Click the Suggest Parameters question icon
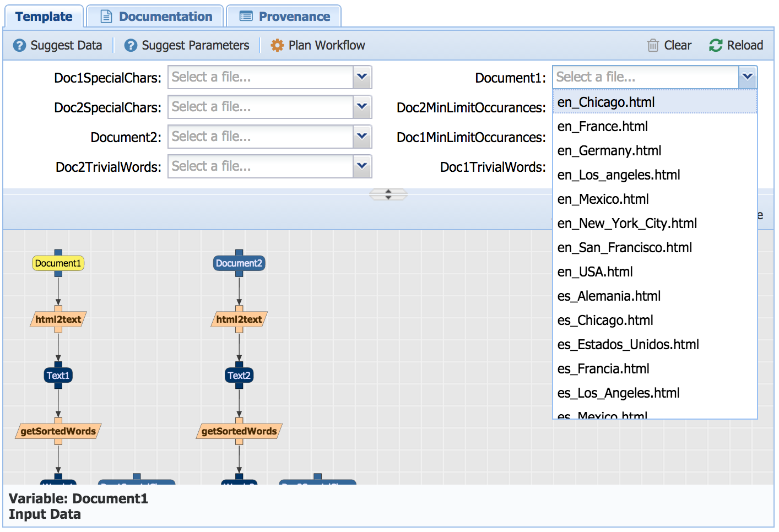The width and height of the screenshot is (779, 532). tap(131, 45)
